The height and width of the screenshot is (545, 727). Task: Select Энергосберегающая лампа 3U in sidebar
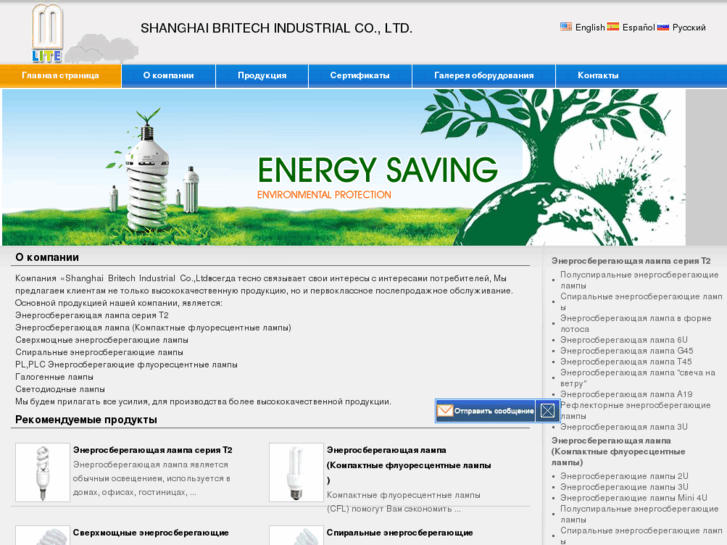click(624, 427)
